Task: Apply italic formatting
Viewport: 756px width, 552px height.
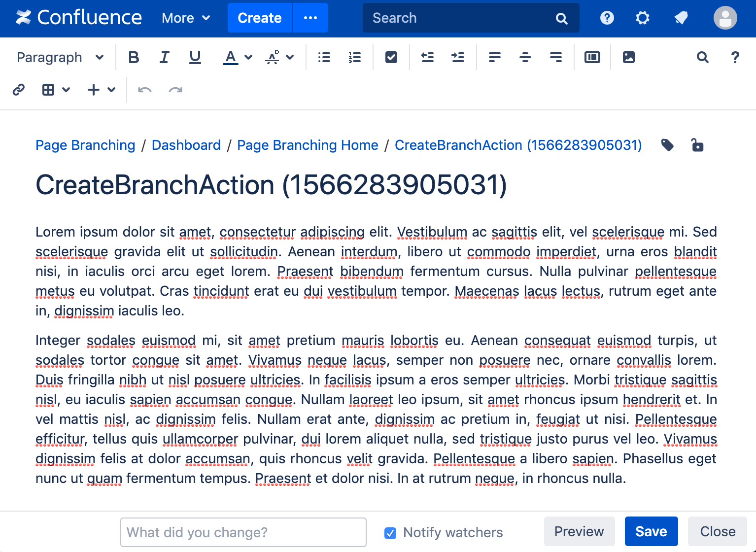Action: (164, 57)
